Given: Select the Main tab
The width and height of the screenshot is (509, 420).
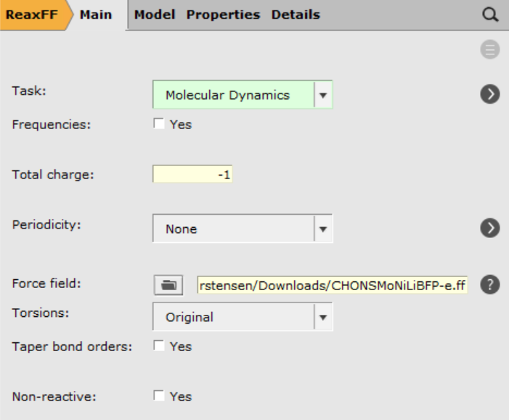Looking at the screenshot, I should tap(96, 15).
